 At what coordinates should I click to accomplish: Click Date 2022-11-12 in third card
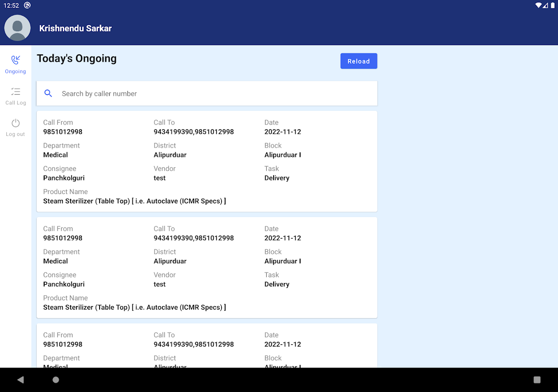coord(282,344)
